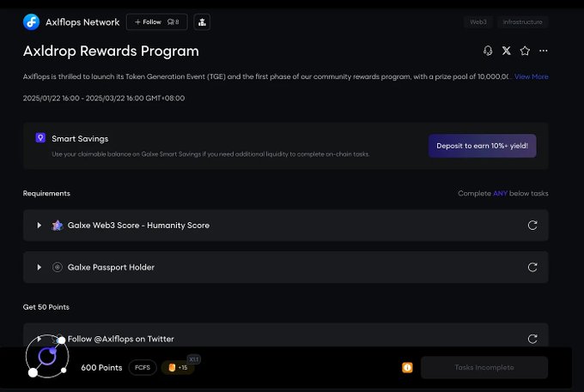
Task: Share campaign via the X icon
Action: pos(506,51)
